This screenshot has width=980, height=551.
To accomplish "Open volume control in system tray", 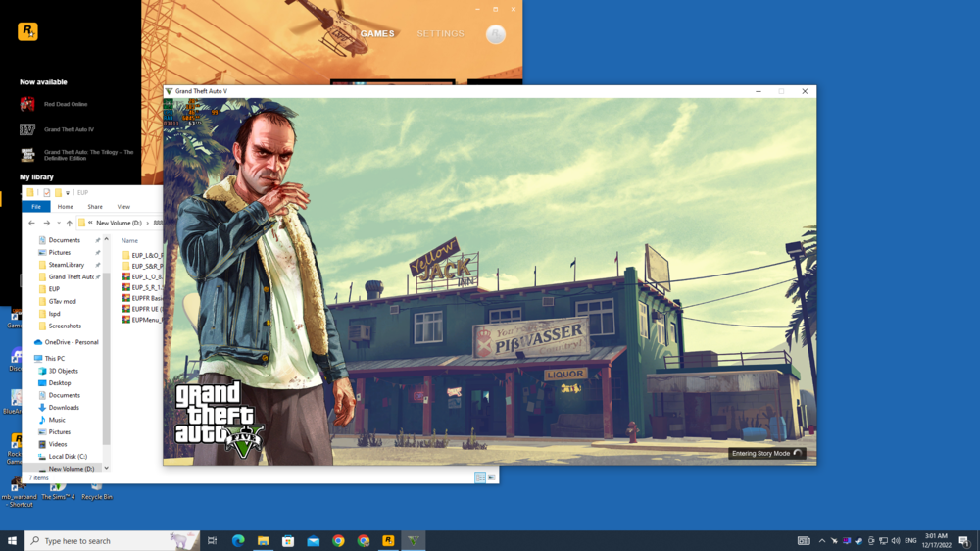I will [x=896, y=541].
